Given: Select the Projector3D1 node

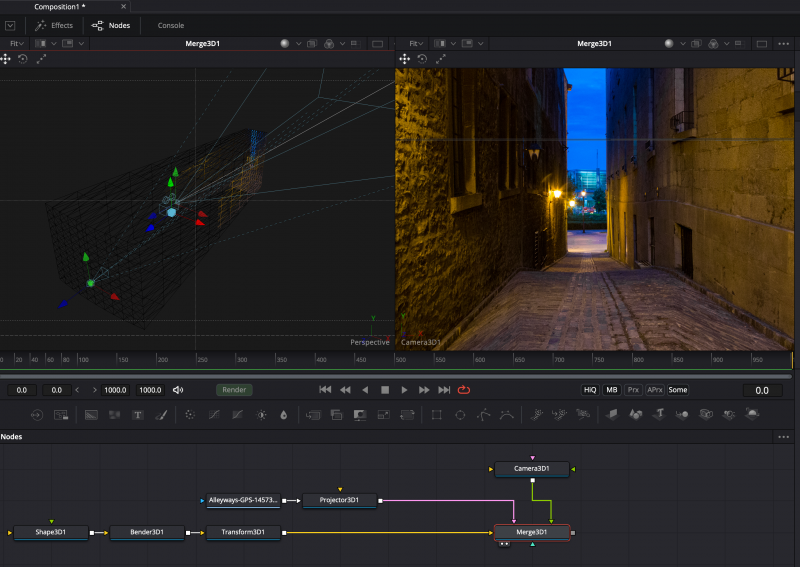Looking at the screenshot, I should 339,500.
